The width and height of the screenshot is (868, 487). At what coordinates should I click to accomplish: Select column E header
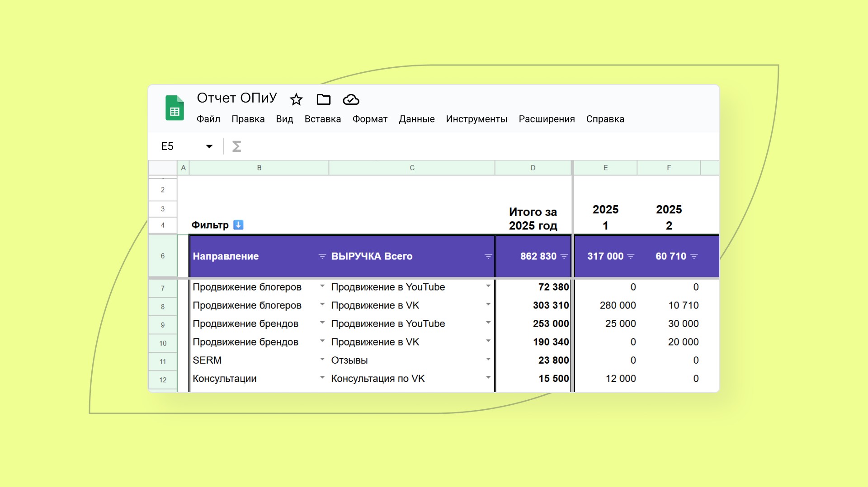[605, 168]
